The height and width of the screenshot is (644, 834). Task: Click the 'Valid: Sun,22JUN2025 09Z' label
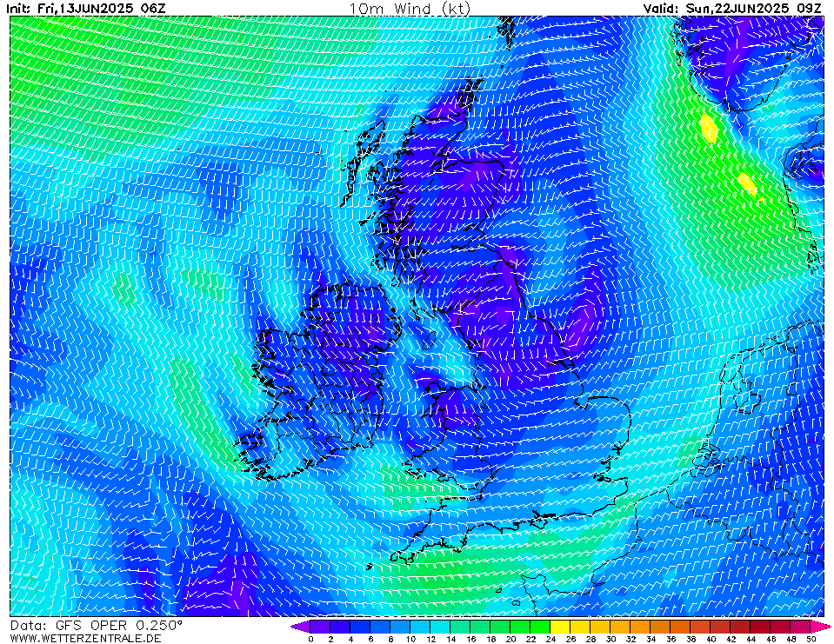(x=733, y=8)
